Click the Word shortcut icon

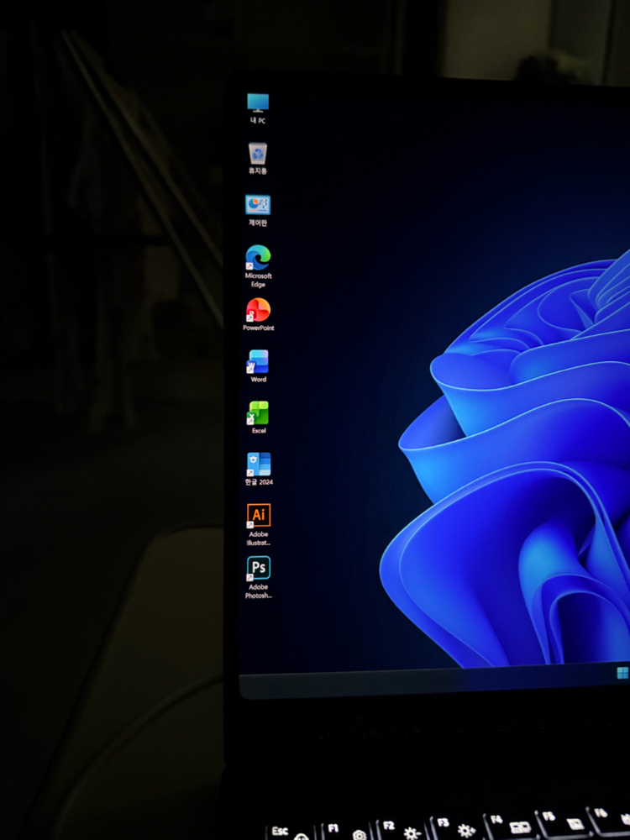coord(258,361)
